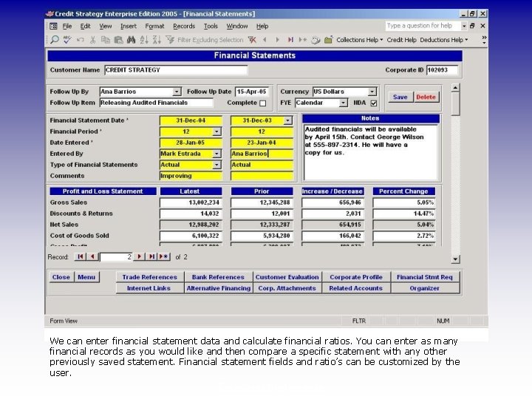
Task: Click the red Delete button
Action: 426,97
